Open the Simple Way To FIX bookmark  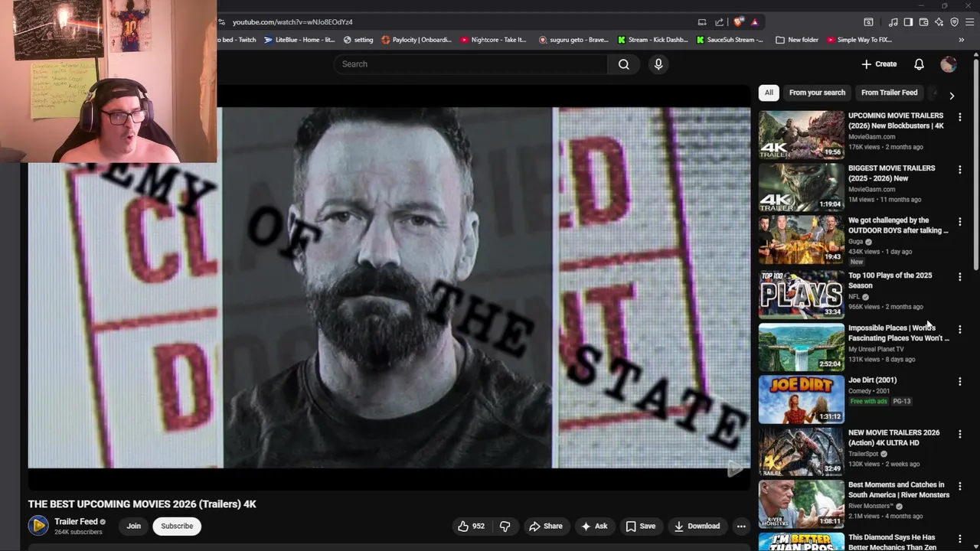[x=859, y=40]
